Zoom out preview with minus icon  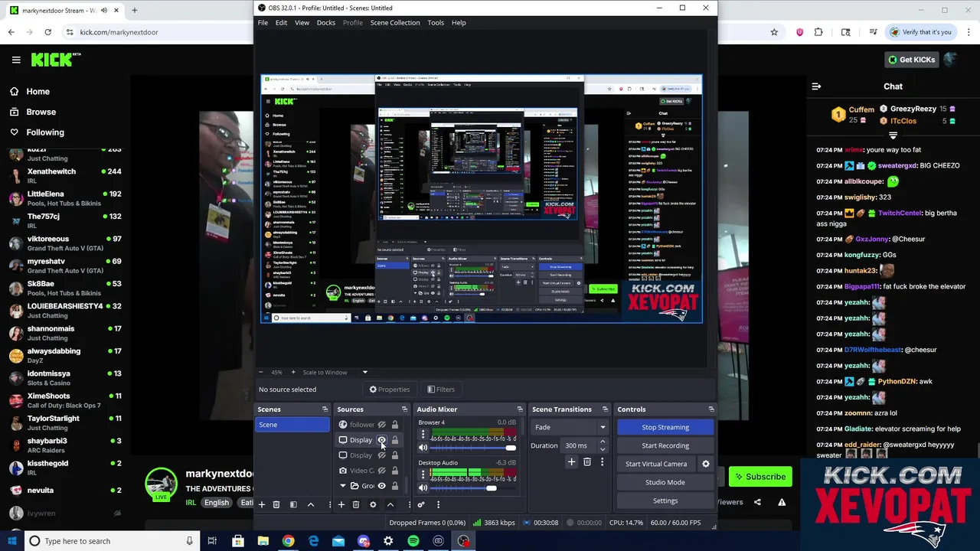coord(261,372)
